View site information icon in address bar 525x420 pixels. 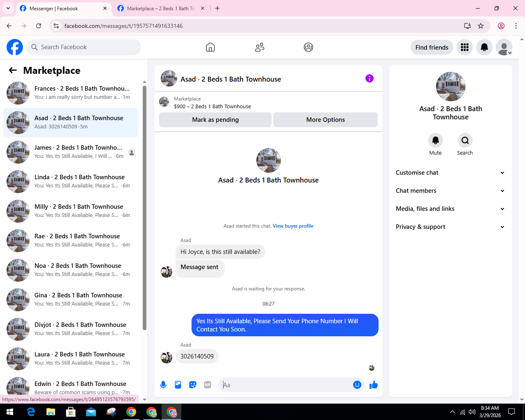[x=57, y=26]
